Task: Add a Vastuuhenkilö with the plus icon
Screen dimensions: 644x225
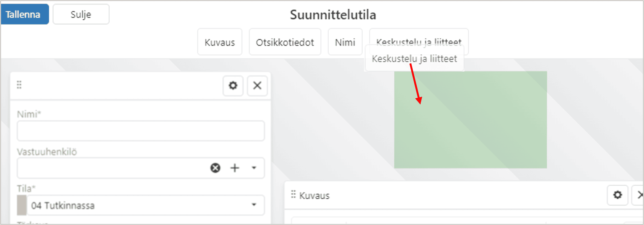Action: coord(235,168)
